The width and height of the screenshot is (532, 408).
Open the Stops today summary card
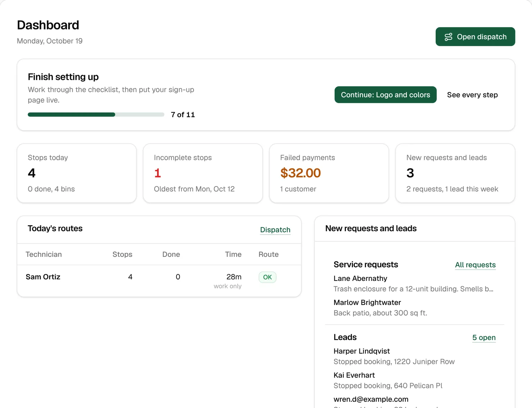(77, 173)
